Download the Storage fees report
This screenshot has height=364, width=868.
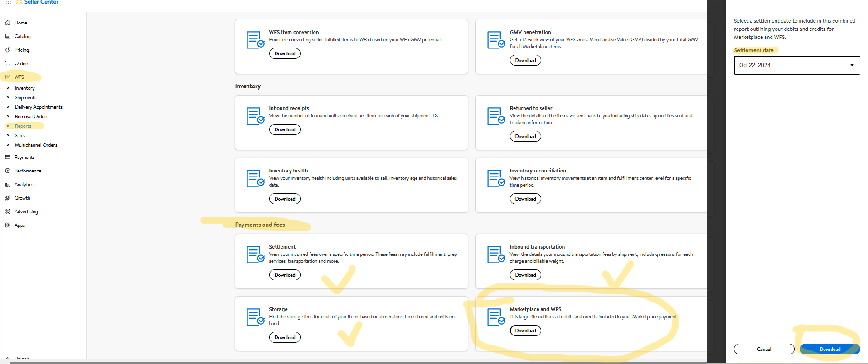[x=285, y=337]
